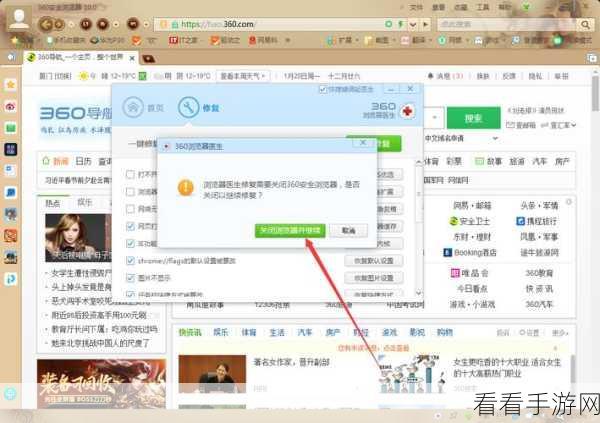This screenshot has width=600, height=423.
Task: Click the 修复 wrench icon in doctor window
Action: point(188,108)
